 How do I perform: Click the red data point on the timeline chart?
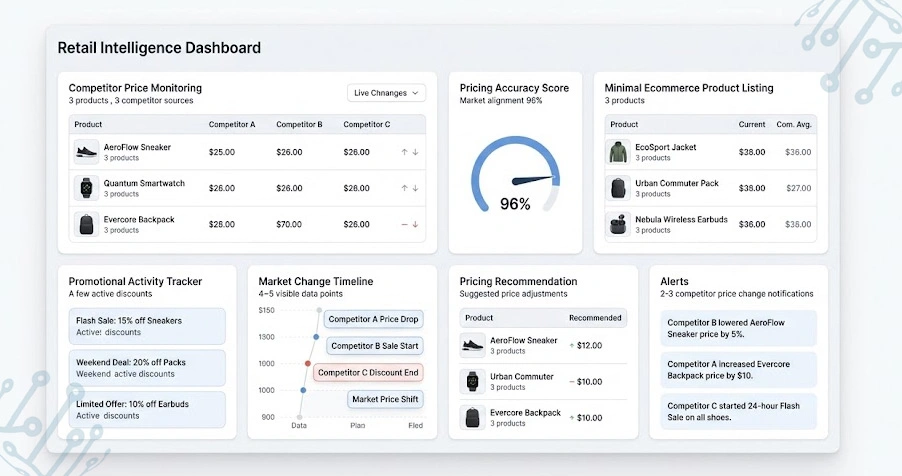pyautogui.click(x=308, y=363)
